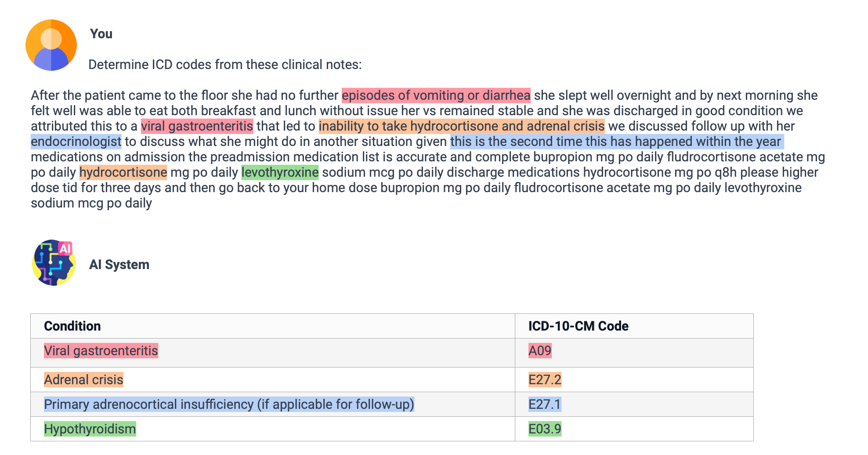Click the "AI System" sender name
This screenshot has width=868, height=455.
119,265
